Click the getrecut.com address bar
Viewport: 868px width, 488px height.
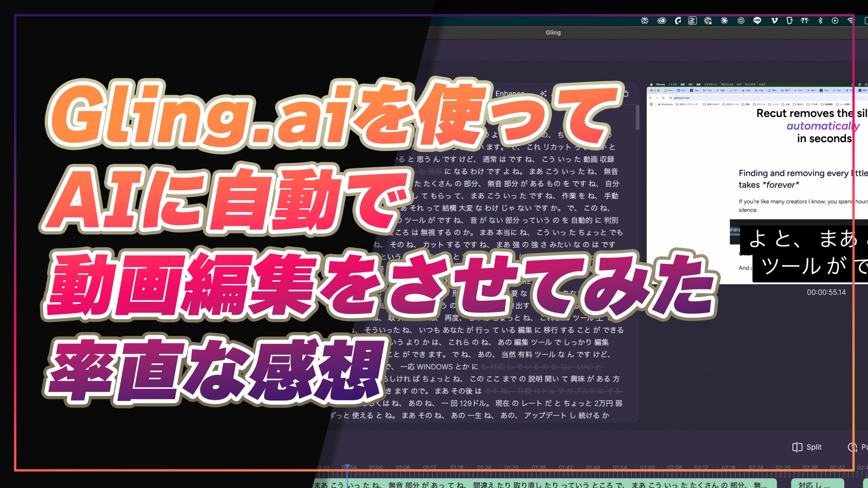682,98
